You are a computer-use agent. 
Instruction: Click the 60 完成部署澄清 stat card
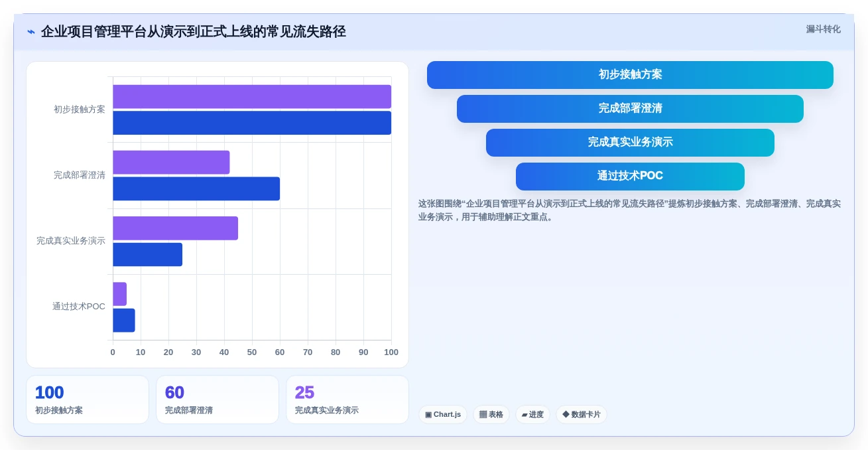click(x=217, y=400)
